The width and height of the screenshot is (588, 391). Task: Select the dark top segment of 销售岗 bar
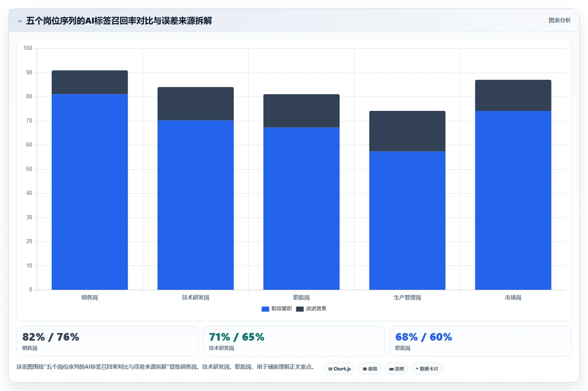(90, 82)
